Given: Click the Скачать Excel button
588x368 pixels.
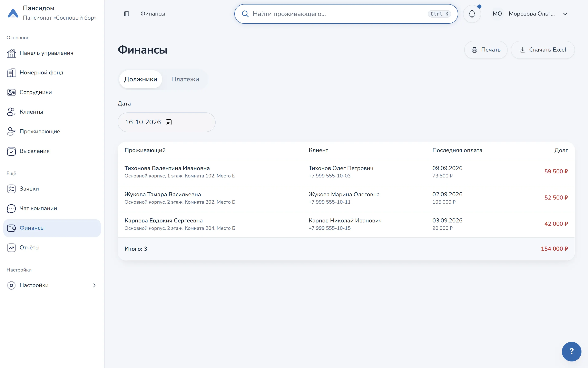Looking at the screenshot, I should point(542,50).
